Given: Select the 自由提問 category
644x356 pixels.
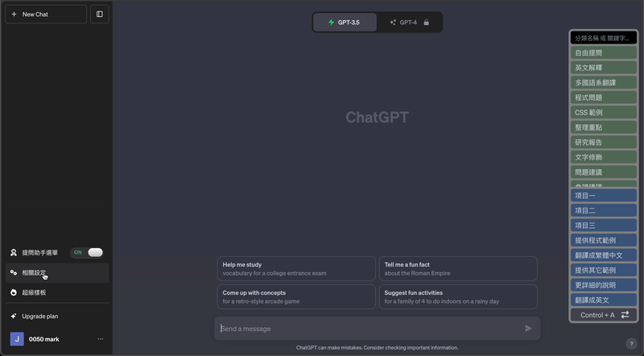Looking at the screenshot, I should point(603,52).
